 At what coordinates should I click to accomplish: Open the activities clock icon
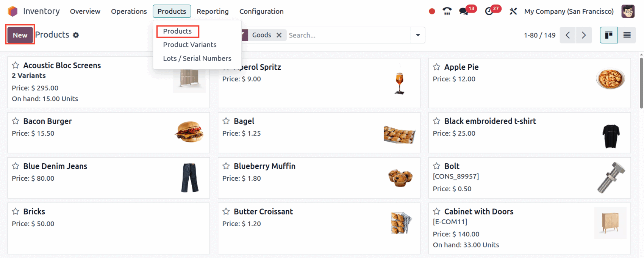point(489,11)
